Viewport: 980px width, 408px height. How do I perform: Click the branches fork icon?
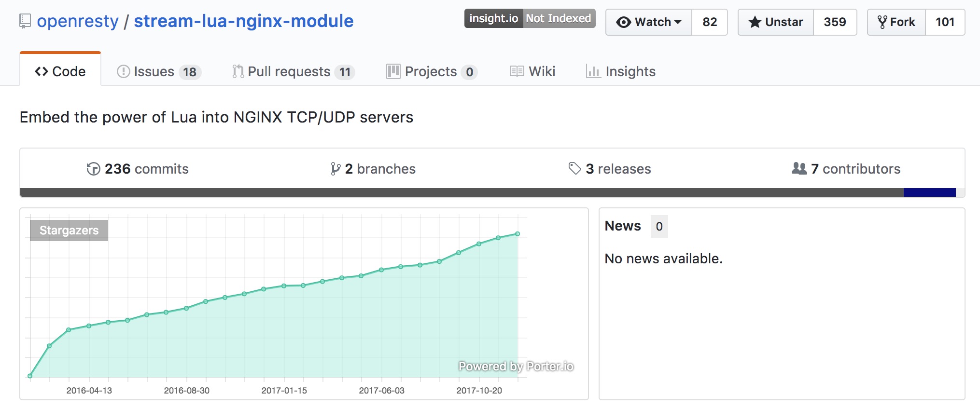click(336, 169)
